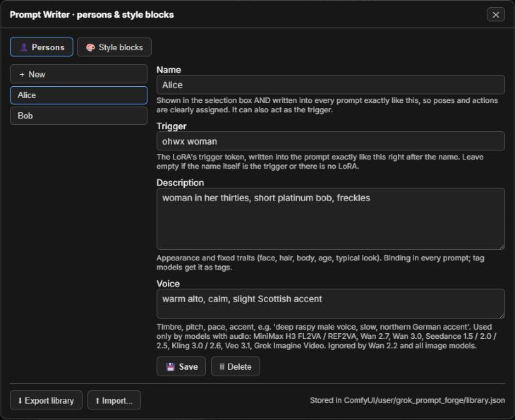Click the floppy disk Save icon
515x420 pixels.
(170, 367)
